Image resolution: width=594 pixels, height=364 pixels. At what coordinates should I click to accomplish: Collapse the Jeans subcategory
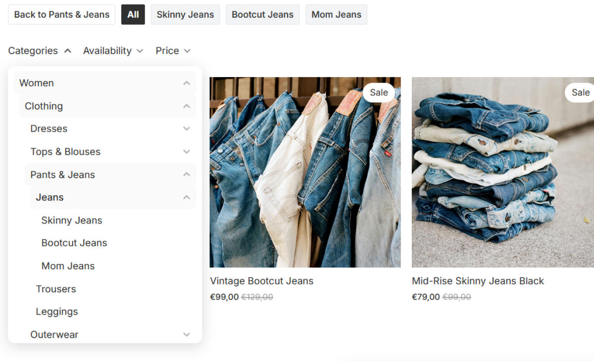click(x=187, y=197)
